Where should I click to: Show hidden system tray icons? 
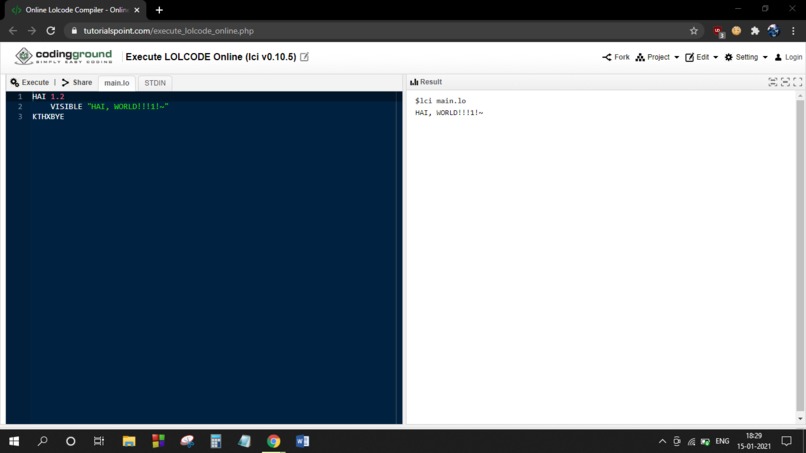click(662, 441)
